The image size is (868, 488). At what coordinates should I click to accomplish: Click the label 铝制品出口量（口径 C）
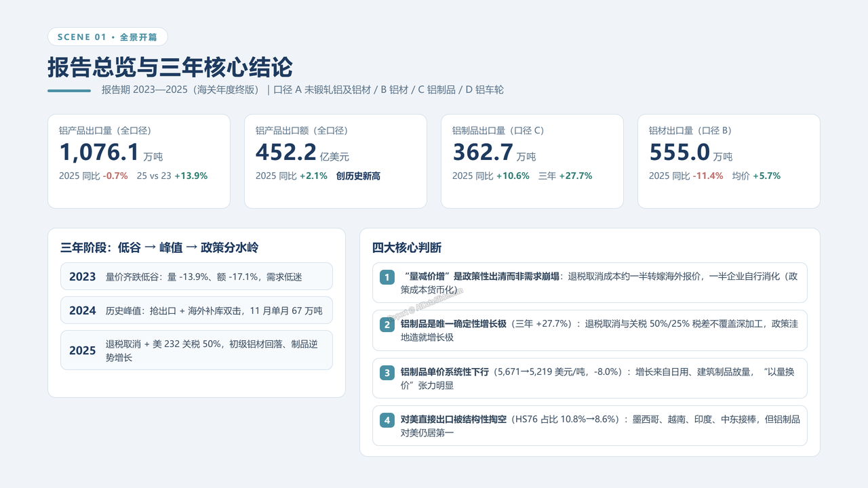498,131
